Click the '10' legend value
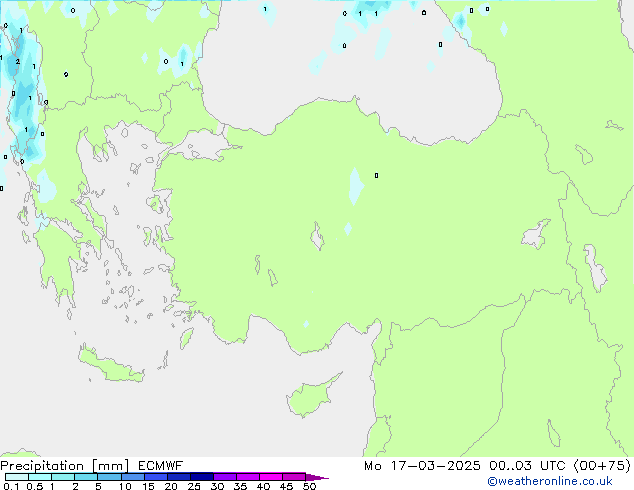 click(125, 486)
